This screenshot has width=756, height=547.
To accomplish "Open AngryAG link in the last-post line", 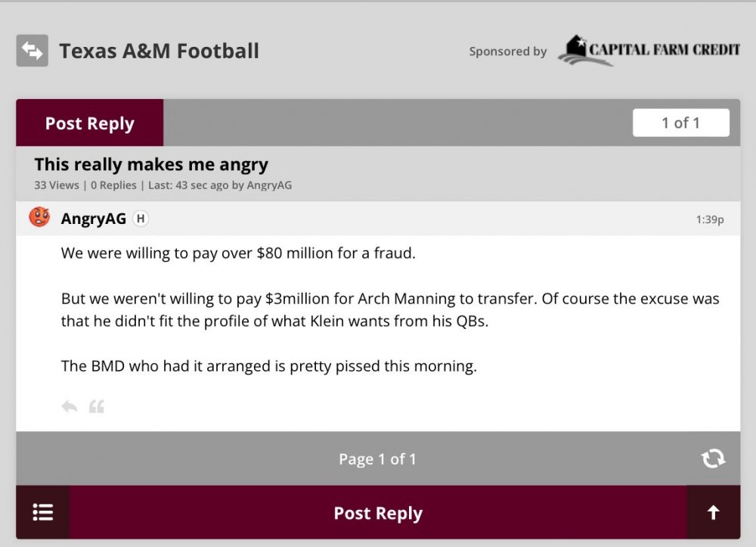I will (269, 185).
